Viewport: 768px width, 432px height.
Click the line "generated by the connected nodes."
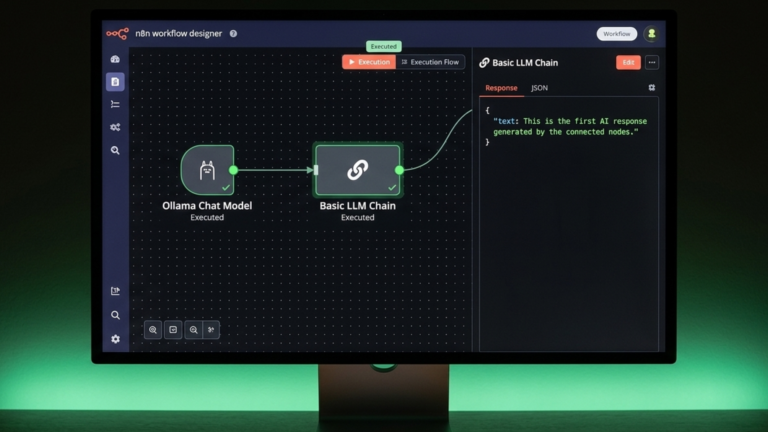click(566, 132)
